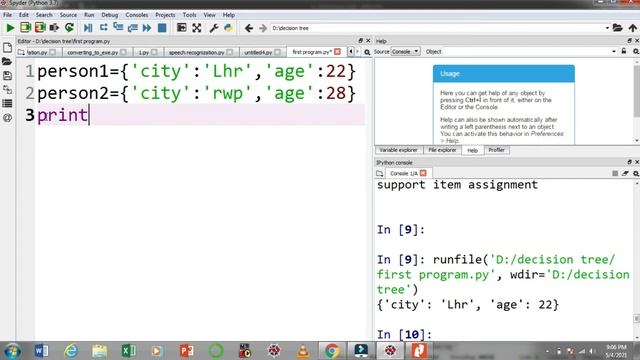Open Excel from the taskbar
The height and width of the screenshot is (360, 640).
(x=128, y=351)
